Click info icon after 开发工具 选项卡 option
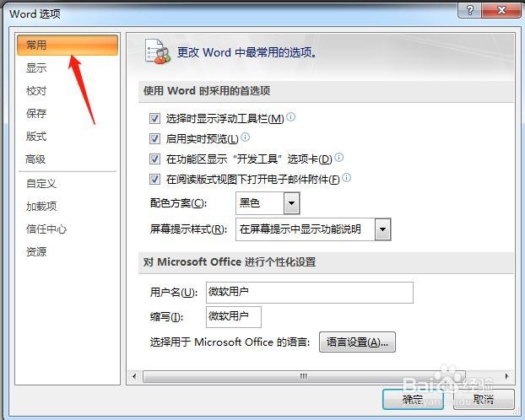 tap(338, 158)
